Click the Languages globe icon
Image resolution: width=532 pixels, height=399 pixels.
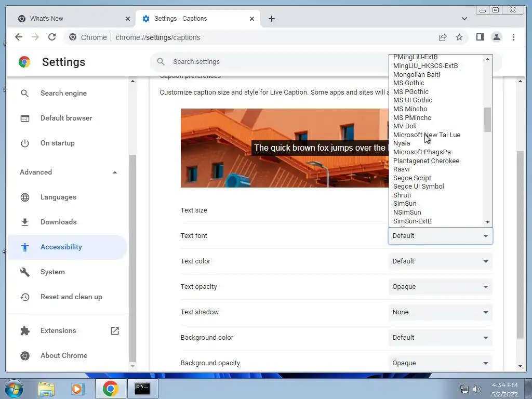pyautogui.click(x=25, y=197)
